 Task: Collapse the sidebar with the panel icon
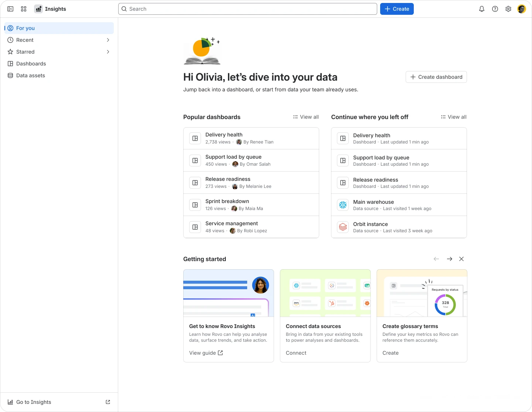point(10,9)
